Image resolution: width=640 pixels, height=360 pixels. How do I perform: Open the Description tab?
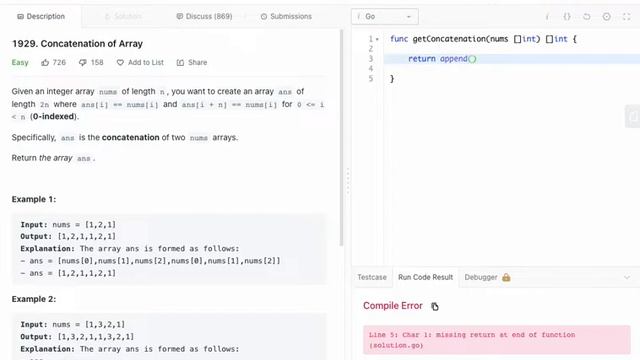coord(41,16)
